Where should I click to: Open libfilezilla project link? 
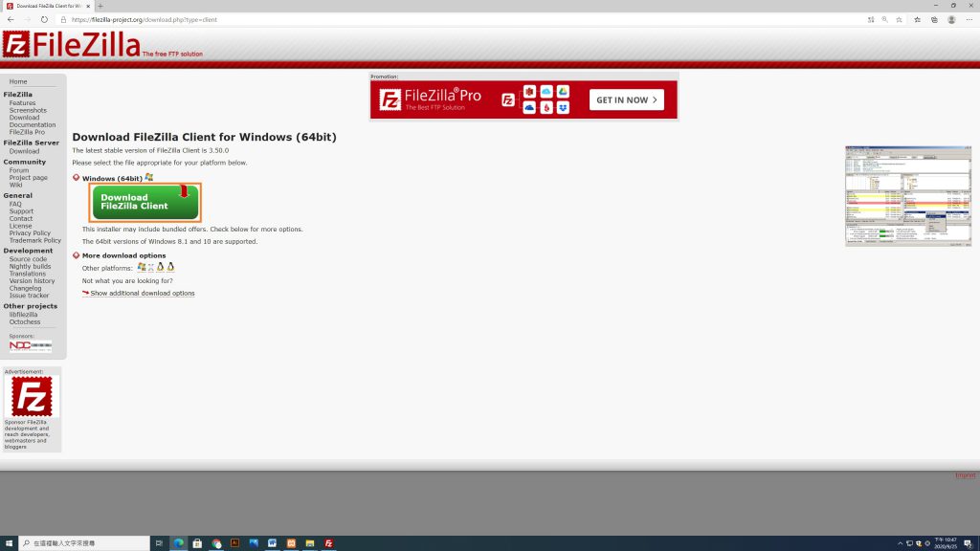pos(23,315)
